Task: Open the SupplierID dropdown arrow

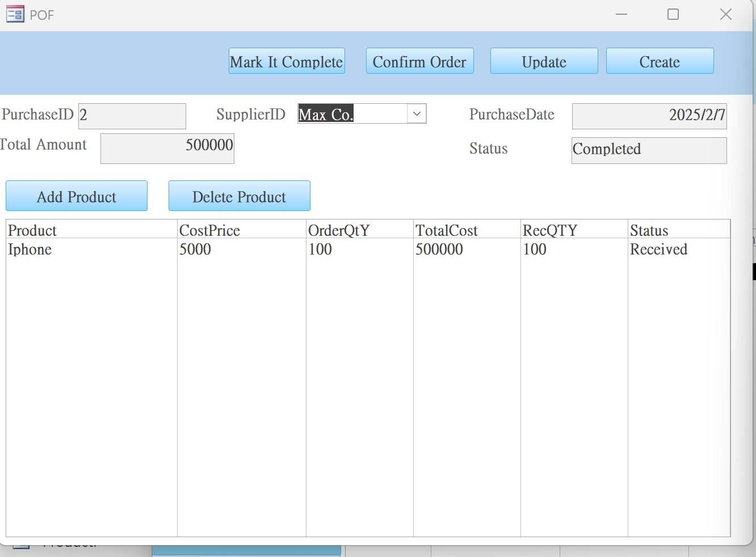Action: 417,114
